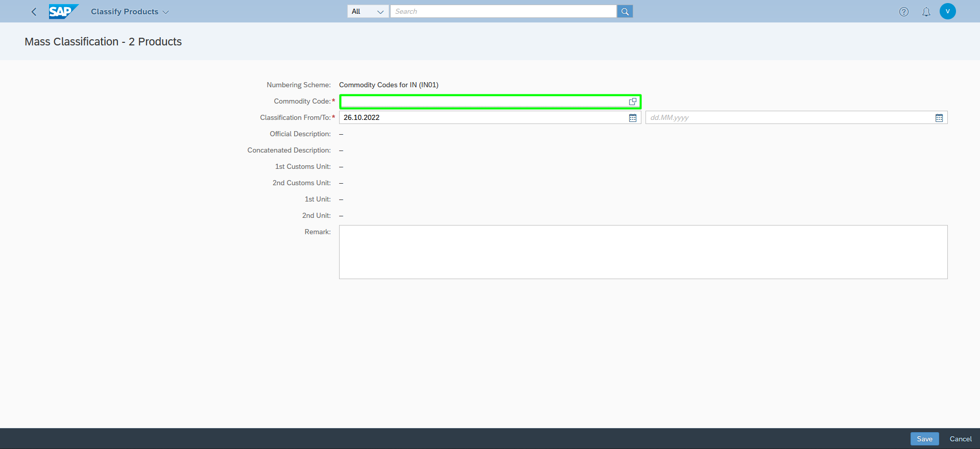This screenshot has height=449, width=980.
Task: Cancel the mass classification
Action: pyautogui.click(x=961, y=439)
